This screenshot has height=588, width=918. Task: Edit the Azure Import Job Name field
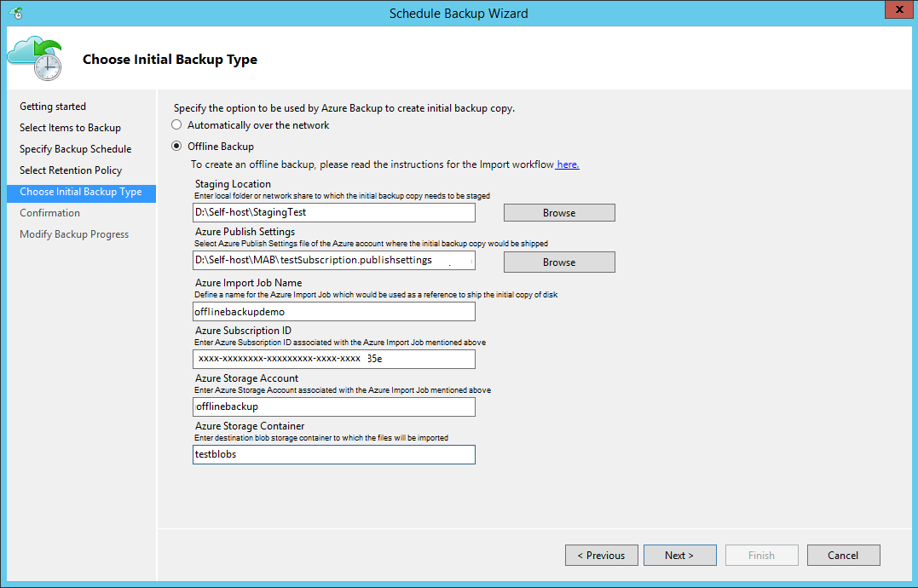tap(332, 311)
